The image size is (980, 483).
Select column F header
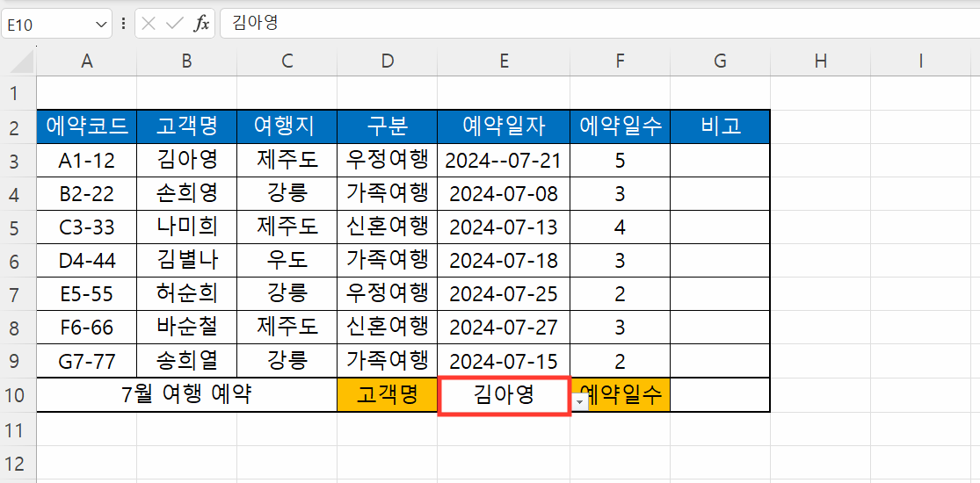pos(620,61)
